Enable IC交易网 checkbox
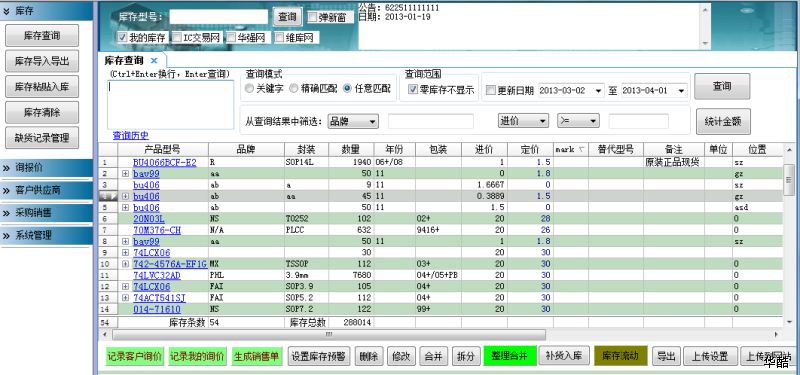The height and width of the screenshot is (375, 800). pos(177,37)
